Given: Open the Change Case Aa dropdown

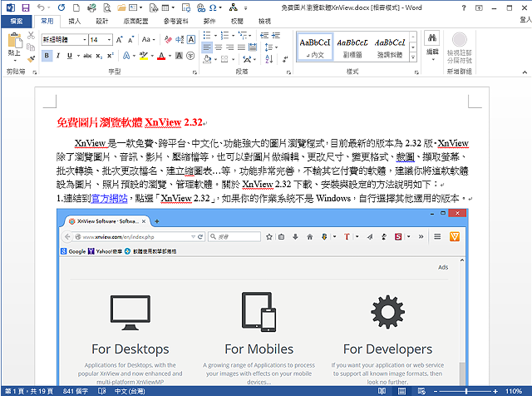Looking at the screenshot, I should (x=148, y=39).
